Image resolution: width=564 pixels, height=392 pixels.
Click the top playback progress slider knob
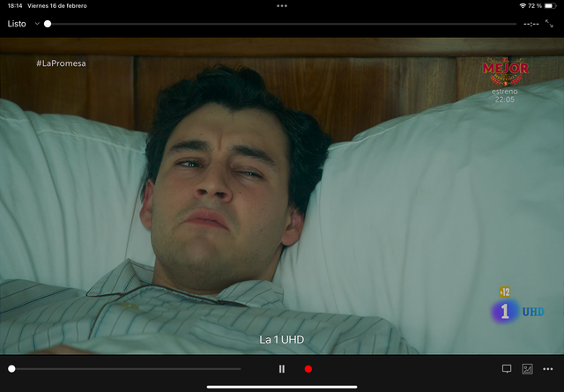coord(48,24)
